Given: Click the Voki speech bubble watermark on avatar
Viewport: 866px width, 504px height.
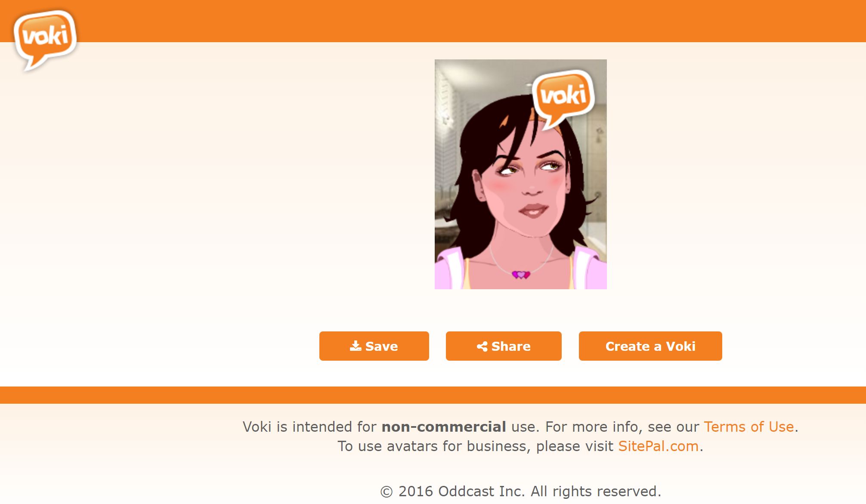Looking at the screenshot, I should (563, 99).
